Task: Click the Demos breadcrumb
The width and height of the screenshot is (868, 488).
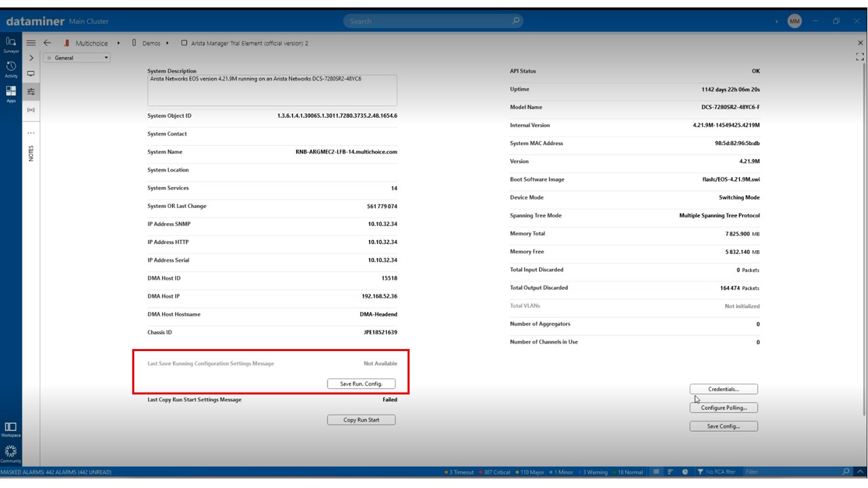Action: 151,43
